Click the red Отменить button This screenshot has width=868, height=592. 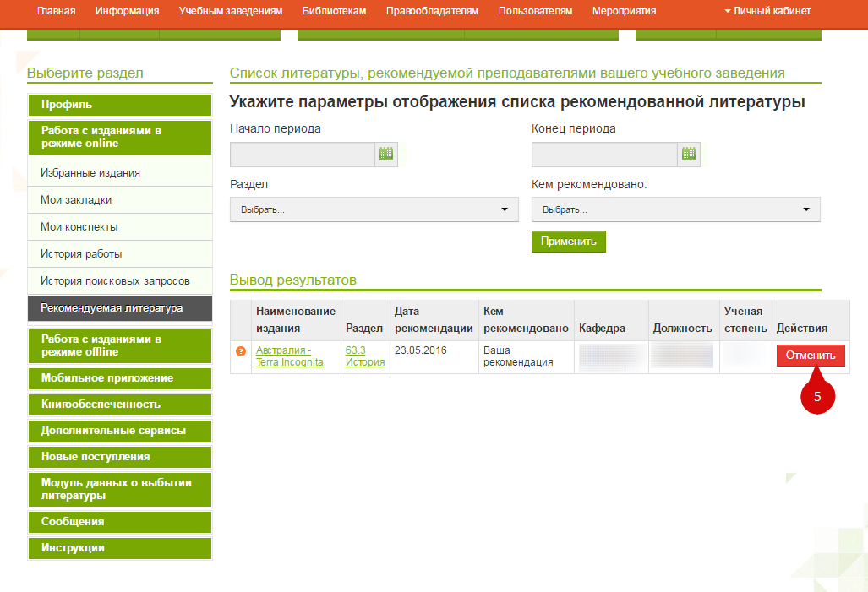tap(811, 356)
